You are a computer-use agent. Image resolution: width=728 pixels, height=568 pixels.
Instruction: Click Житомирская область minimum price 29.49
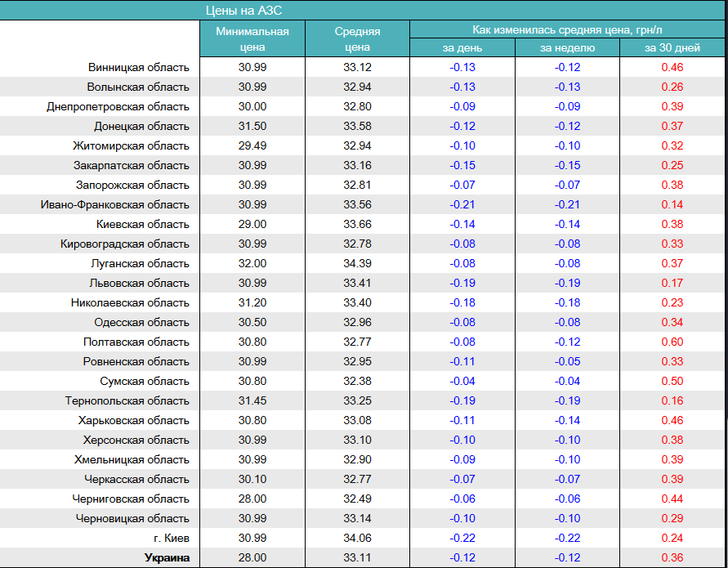[252, 145]
